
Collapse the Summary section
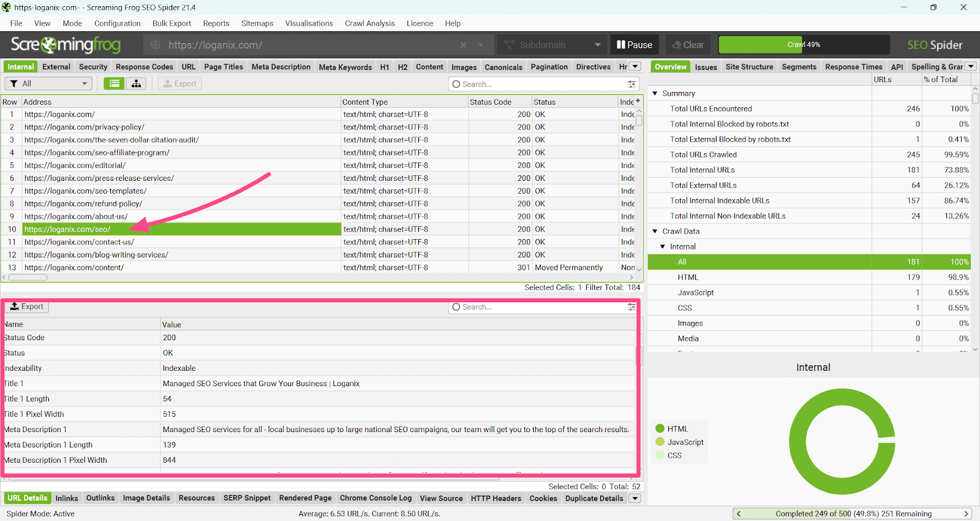(655, 93)
